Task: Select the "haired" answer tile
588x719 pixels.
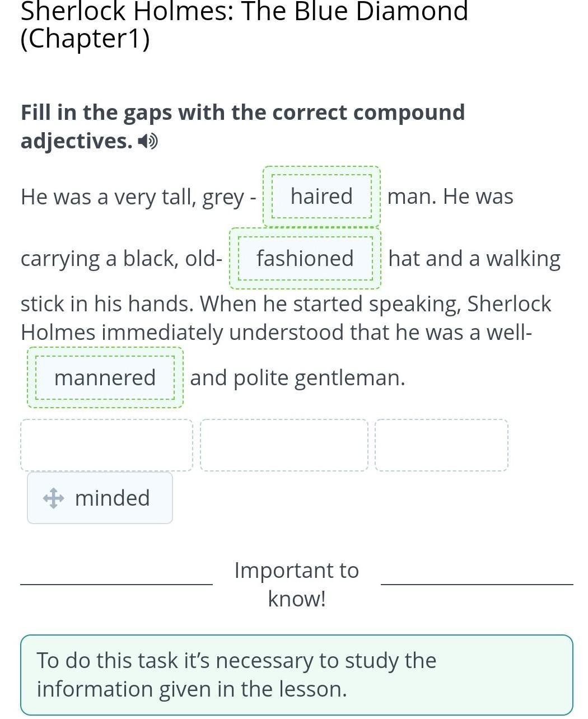Action: pos(321,197)
